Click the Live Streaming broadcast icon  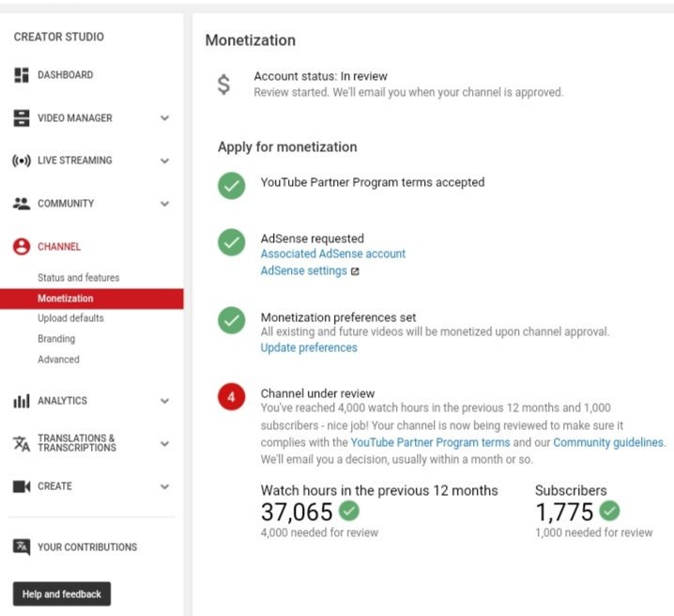22,161
